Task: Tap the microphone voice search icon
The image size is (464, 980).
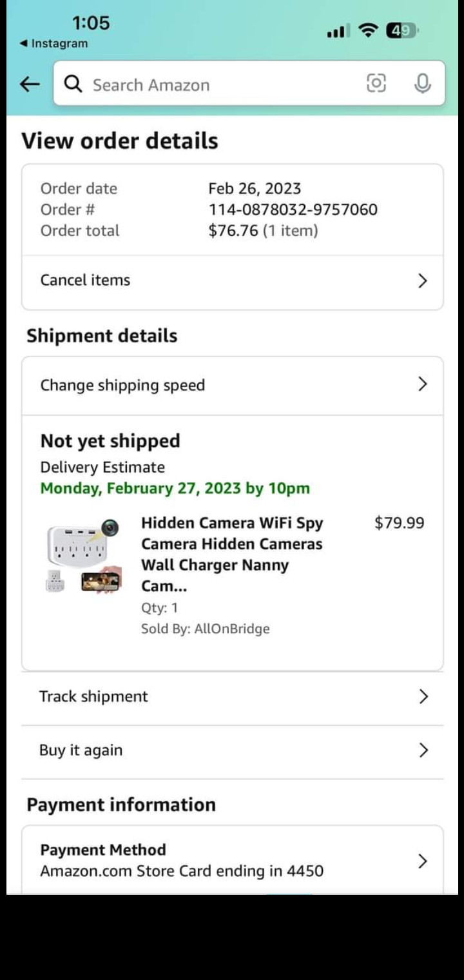Action: [x=422, y=83]
